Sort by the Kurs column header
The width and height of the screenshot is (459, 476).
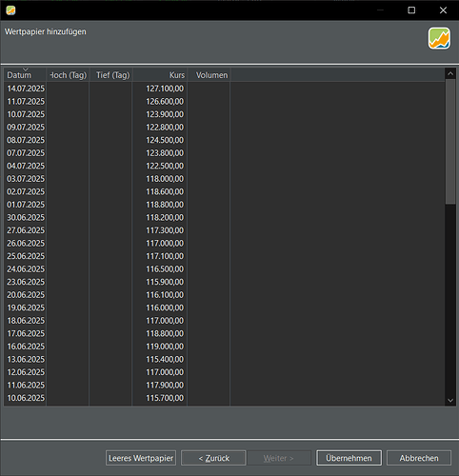(160, 75)
